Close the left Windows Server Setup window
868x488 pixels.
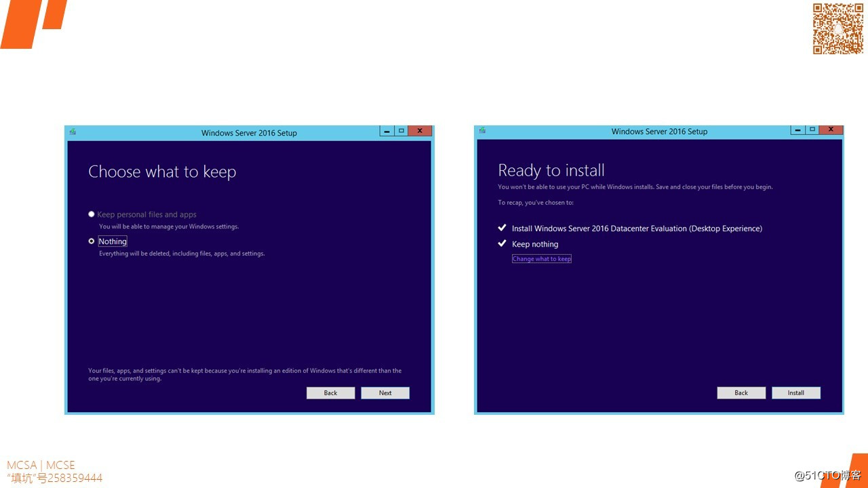420,131
